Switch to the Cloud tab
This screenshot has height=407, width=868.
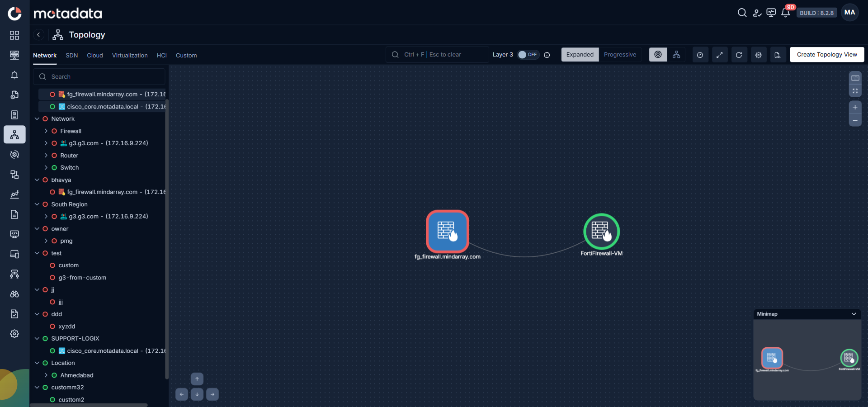coord(95,55)
